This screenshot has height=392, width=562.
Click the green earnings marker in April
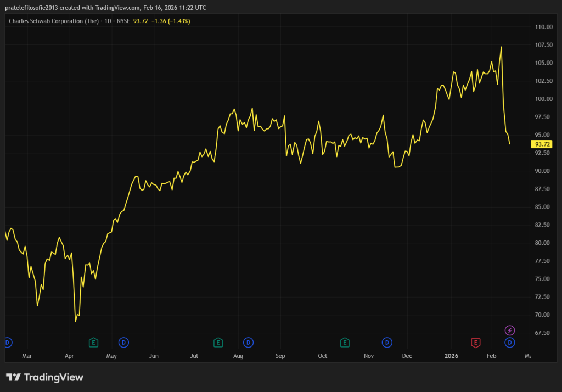[x=93, y=343]
